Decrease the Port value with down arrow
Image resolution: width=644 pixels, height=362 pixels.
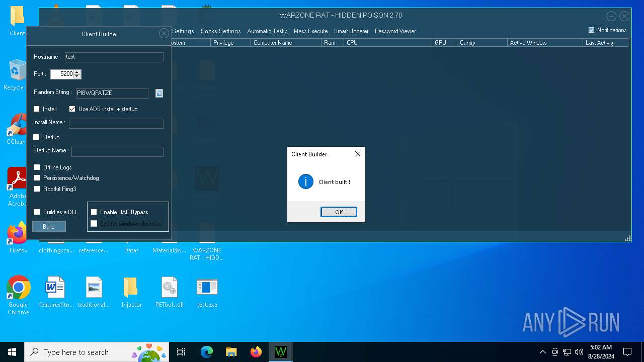77,76
